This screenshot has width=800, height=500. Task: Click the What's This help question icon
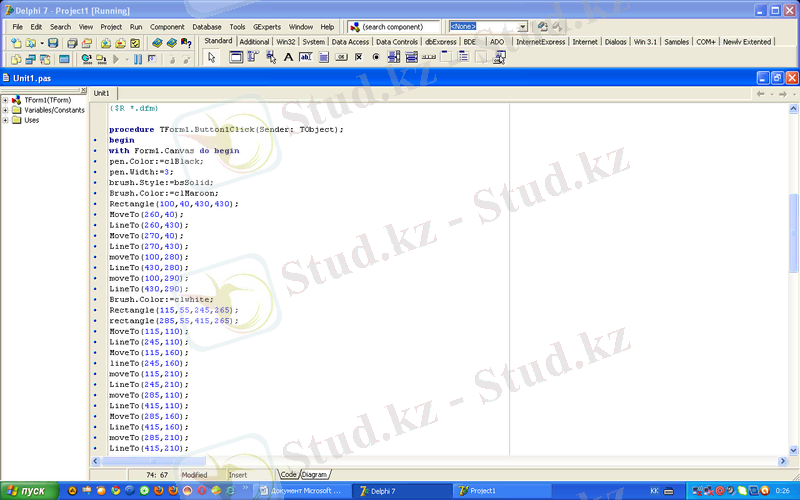[x=186, y=43]
